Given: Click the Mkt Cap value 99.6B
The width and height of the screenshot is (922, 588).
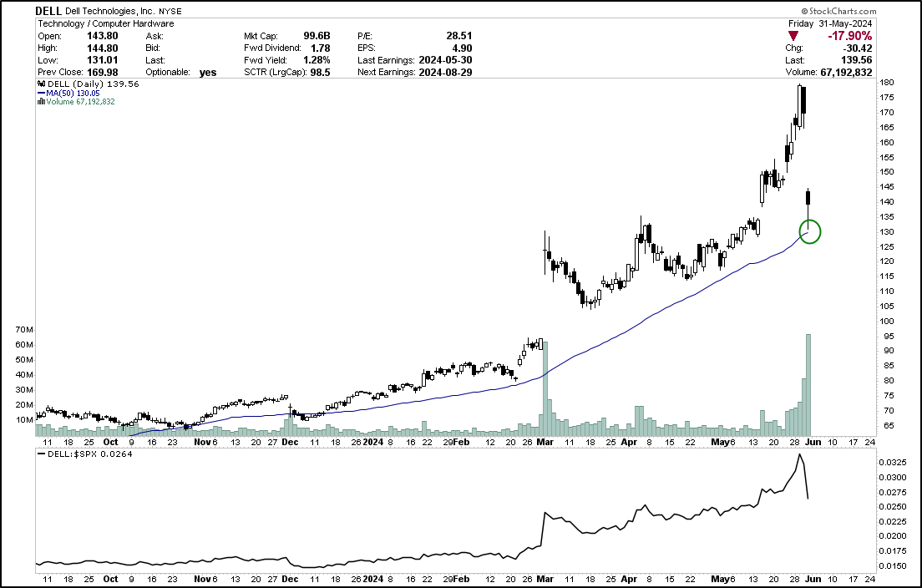Looking at the screenshot, I should coord(317,36).
